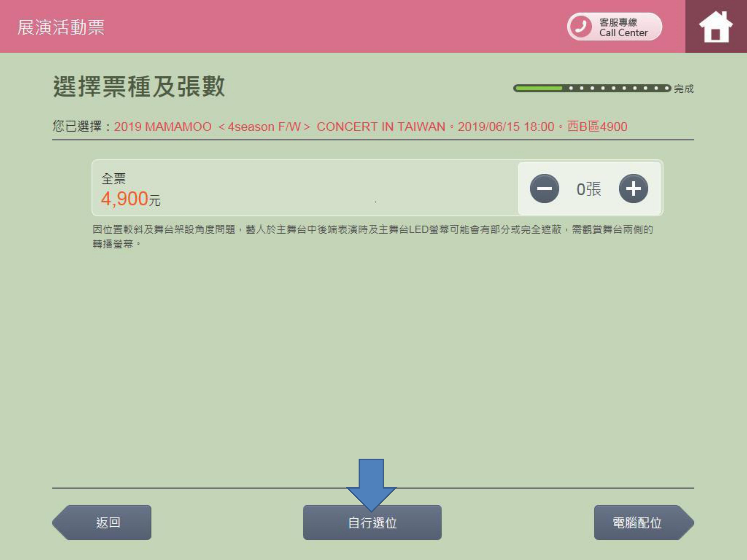
Task: Open the Call Center customer service line
Action: pos(615,27)
